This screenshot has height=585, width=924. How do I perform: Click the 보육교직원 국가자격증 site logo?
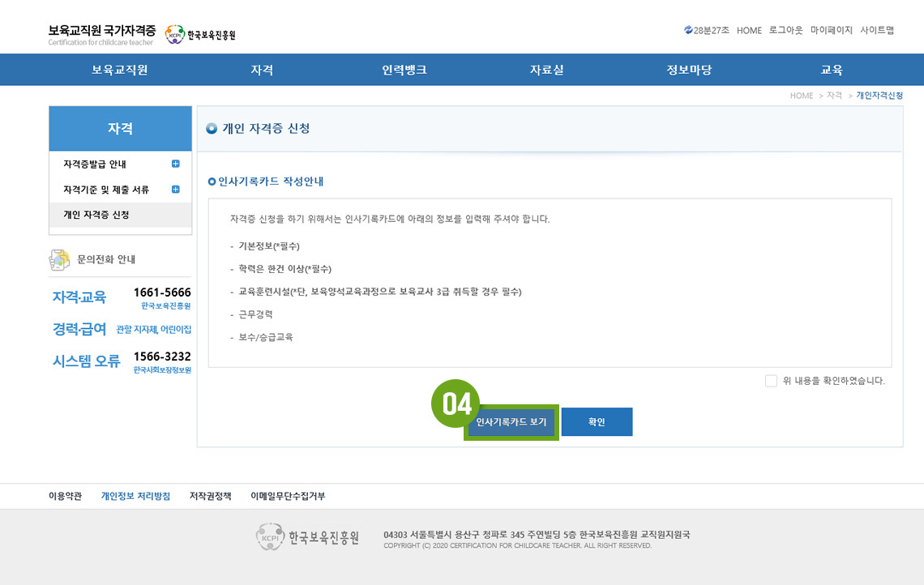pyautogui.click(x=102, y=34)
